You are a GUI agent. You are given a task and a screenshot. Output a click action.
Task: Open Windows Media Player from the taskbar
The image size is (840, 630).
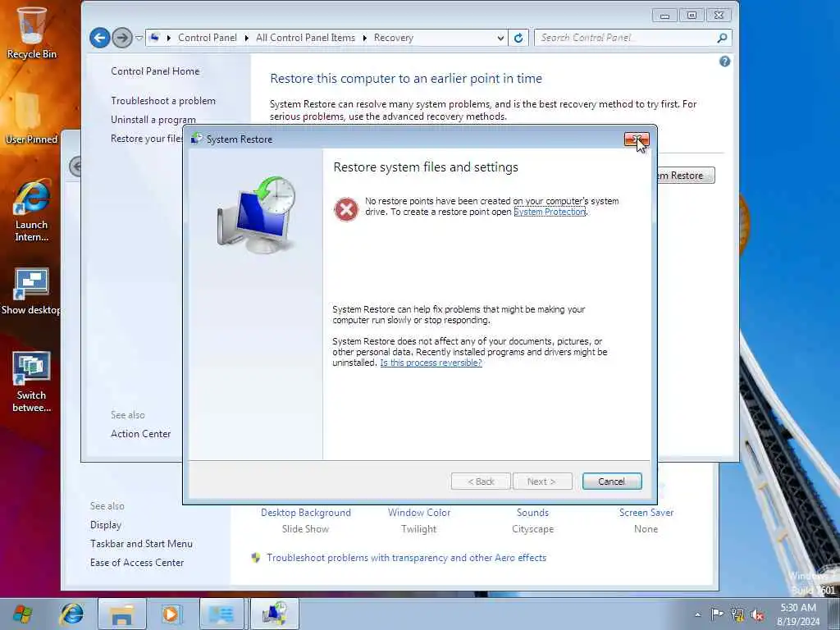(171, 614)
